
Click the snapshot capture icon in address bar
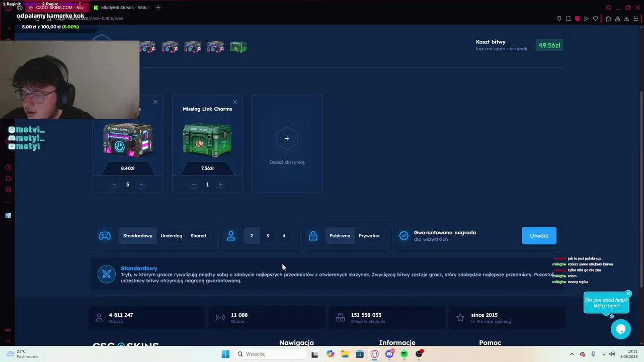(x=568, y=19)
